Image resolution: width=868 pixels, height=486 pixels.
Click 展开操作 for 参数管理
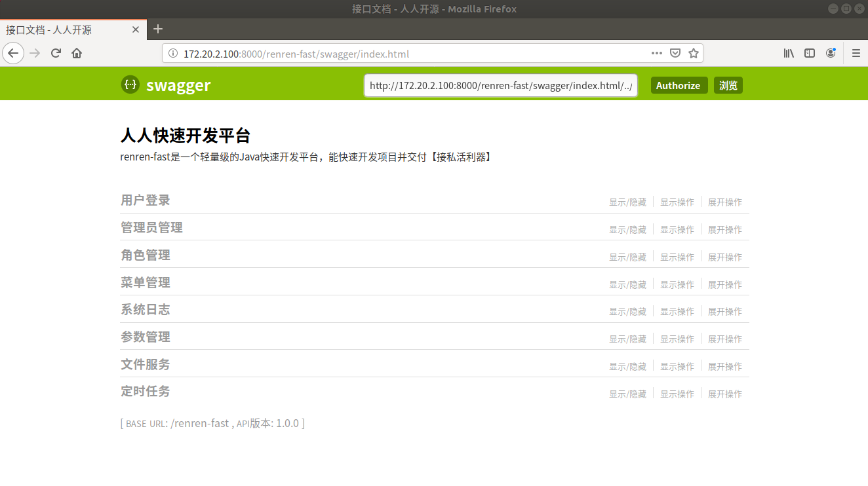(x=725, y=339)
